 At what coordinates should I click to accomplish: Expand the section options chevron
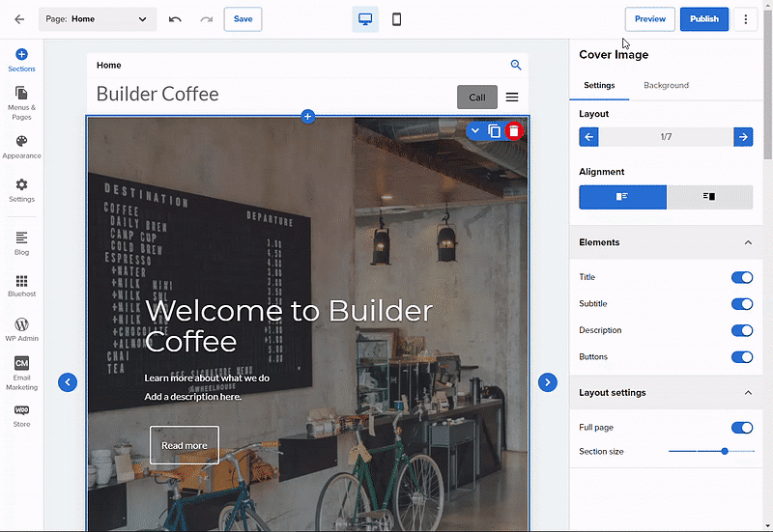pyautogui.click(x=474, y=131)
